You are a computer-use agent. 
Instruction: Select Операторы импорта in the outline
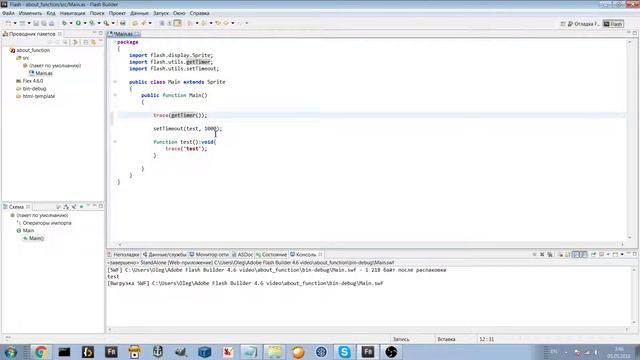pos(47,223)
